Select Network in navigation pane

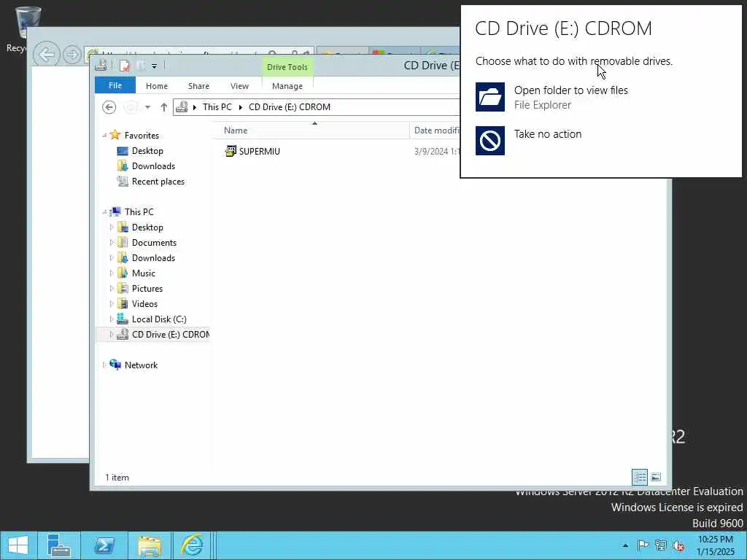(x=141, y=365)
